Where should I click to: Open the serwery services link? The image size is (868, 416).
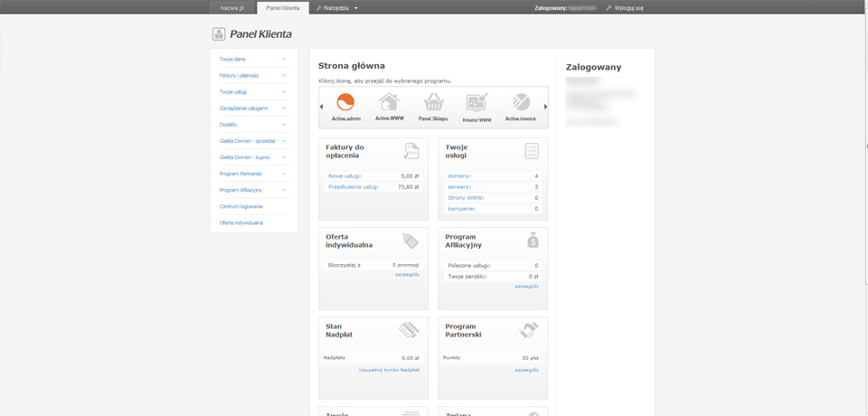pos(459,187)
